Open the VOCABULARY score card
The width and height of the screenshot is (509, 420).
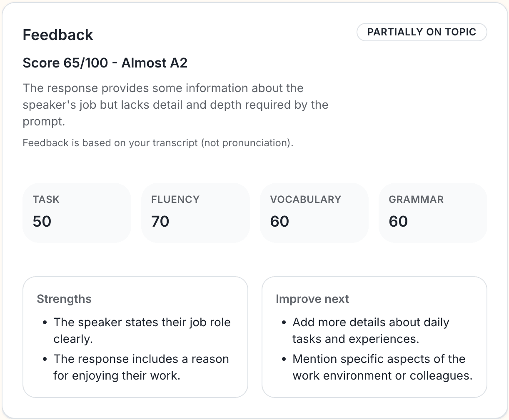[x=314, y=212]
